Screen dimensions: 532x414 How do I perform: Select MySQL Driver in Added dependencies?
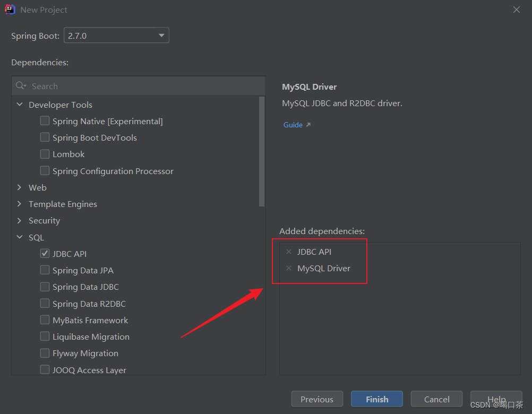(324, 268)
